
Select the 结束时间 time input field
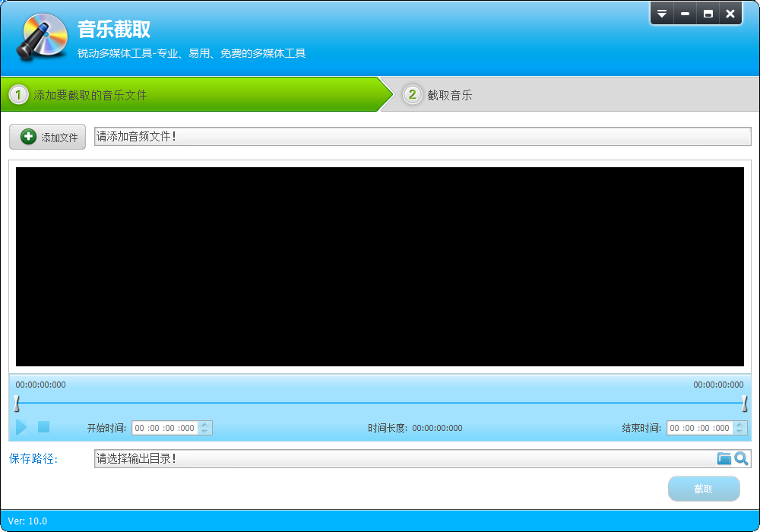pos(700,428)
